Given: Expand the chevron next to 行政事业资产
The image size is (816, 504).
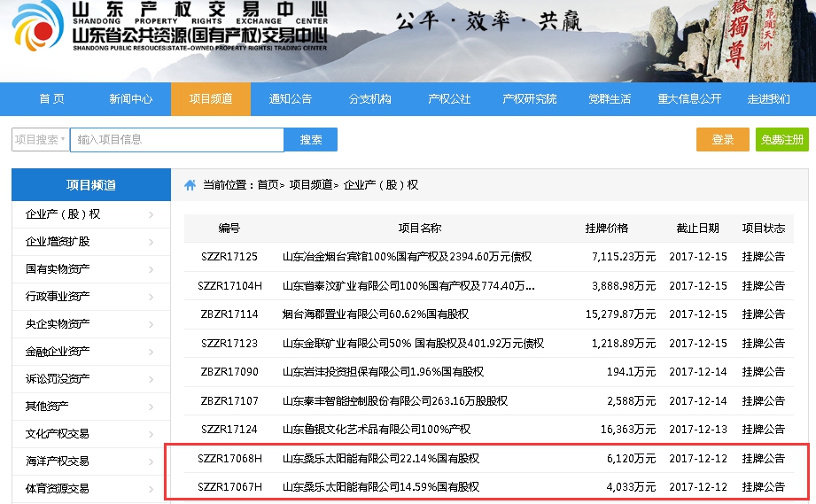Looking at the screenshot, I should 151,297.
